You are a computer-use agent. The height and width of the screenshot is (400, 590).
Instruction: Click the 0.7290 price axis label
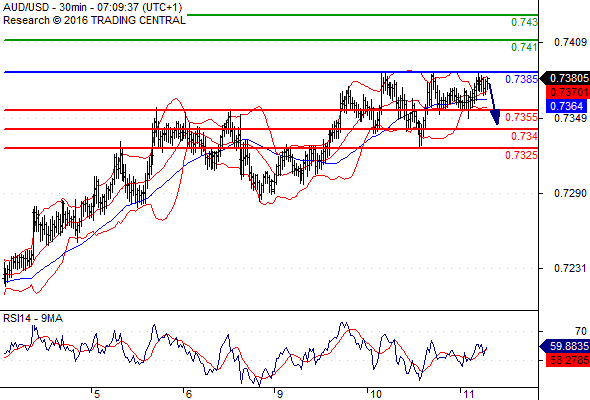click(x=570, y=193)
